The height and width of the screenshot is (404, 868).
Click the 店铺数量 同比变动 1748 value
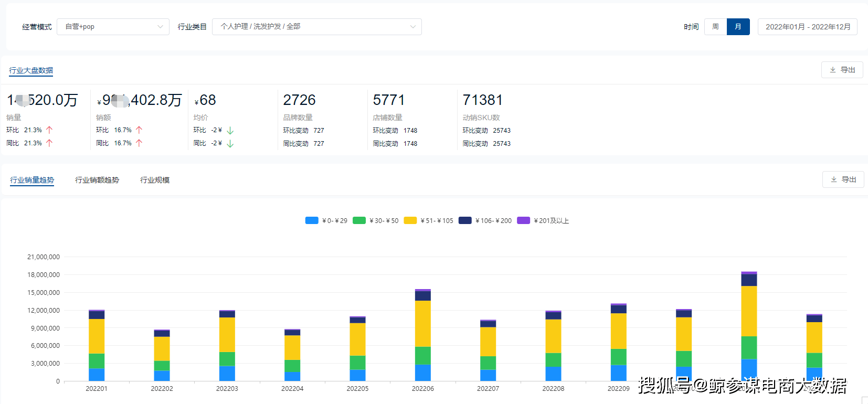click(410, 143)
